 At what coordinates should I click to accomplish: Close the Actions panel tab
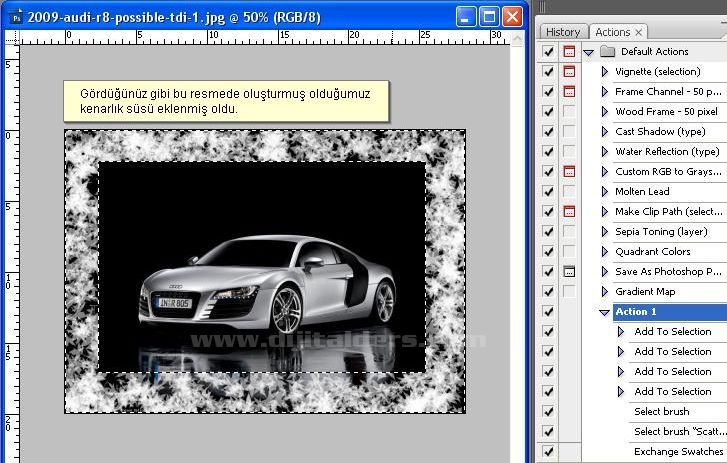638,32
